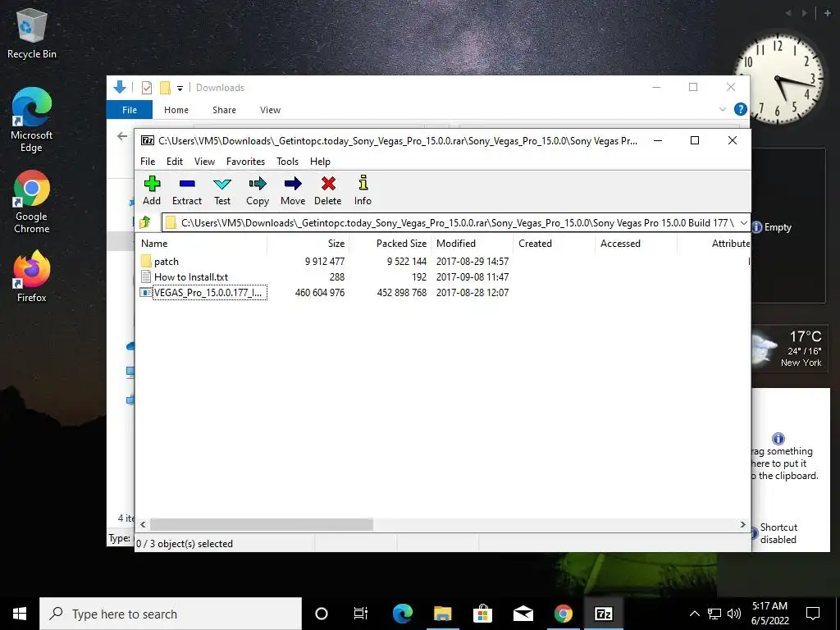This screenshot has height=630, width=840.
Task: Click the gadget sidebar add plus button
Action: click(x=827, y=13)
